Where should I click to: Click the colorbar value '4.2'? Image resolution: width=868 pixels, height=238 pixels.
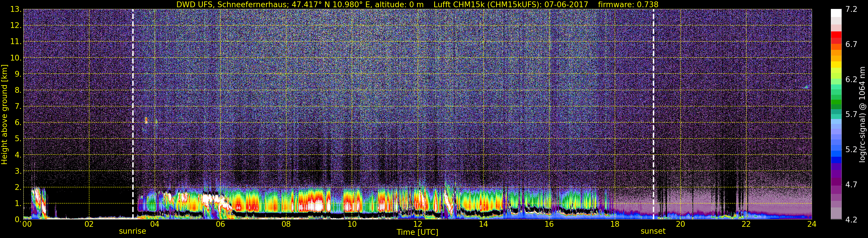click(x=851, y=220)
